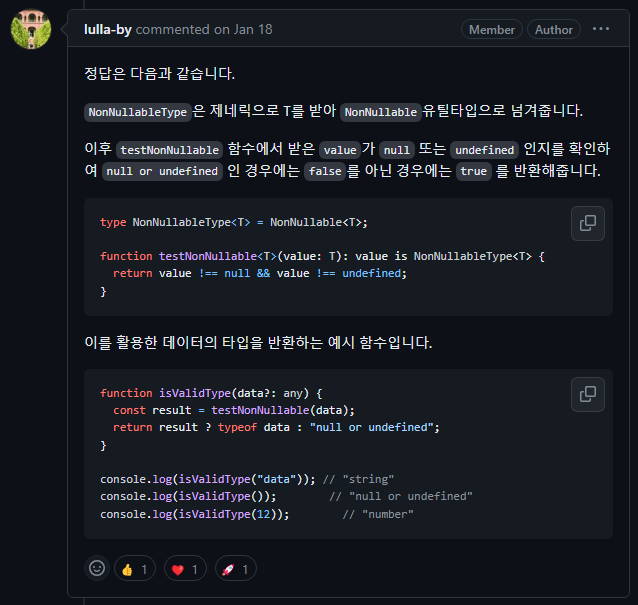Click the console.log(isValidType(12)) code line
Image resolution: width=638 pixels, height=605 pixels.
(x=194, y=514)
